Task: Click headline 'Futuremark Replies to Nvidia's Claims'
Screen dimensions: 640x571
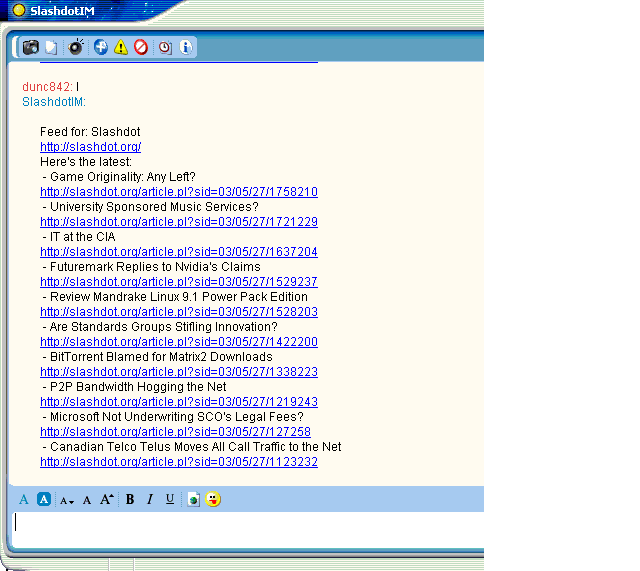Action: tap(155, 267)
